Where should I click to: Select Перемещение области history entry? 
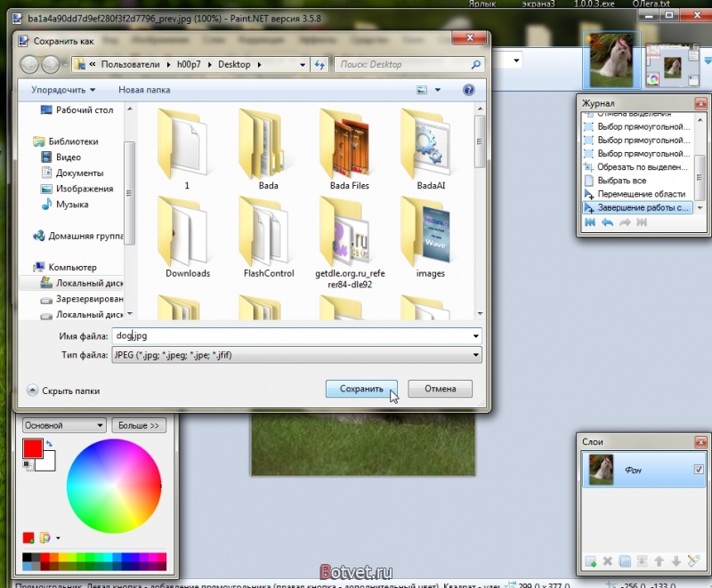tap(637, 194)
